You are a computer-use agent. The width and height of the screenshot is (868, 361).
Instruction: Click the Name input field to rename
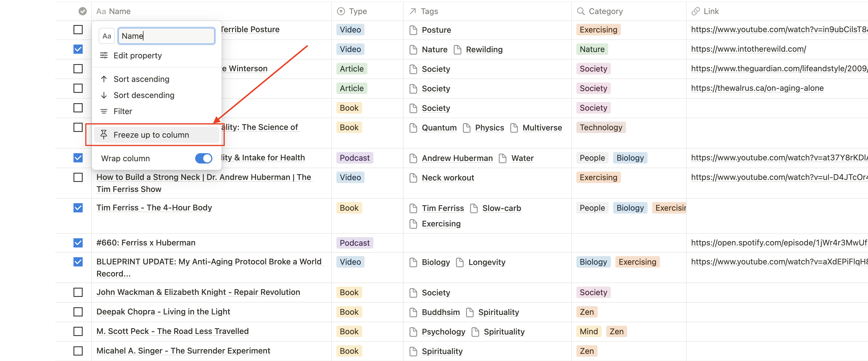tap(166, 35)
